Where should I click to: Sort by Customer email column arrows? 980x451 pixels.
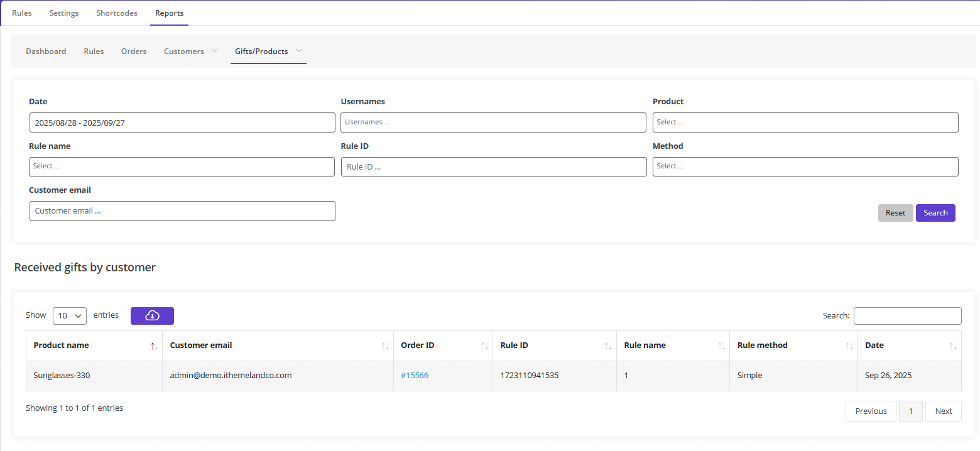[384, 346]
